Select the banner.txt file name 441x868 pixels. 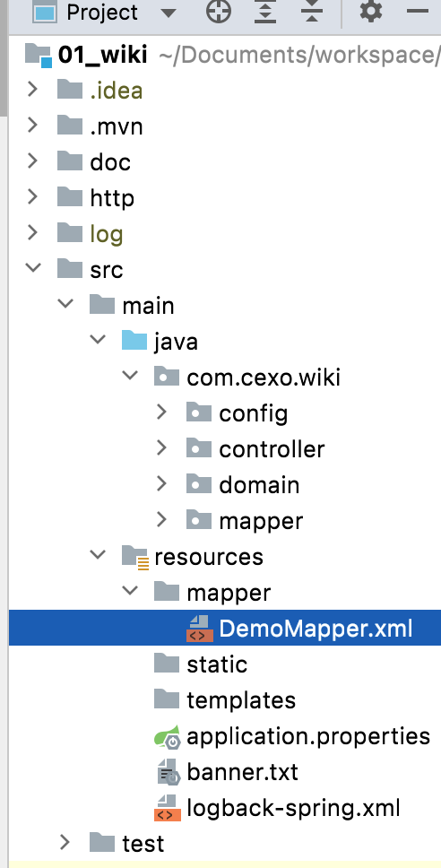(x=242, y=772)
